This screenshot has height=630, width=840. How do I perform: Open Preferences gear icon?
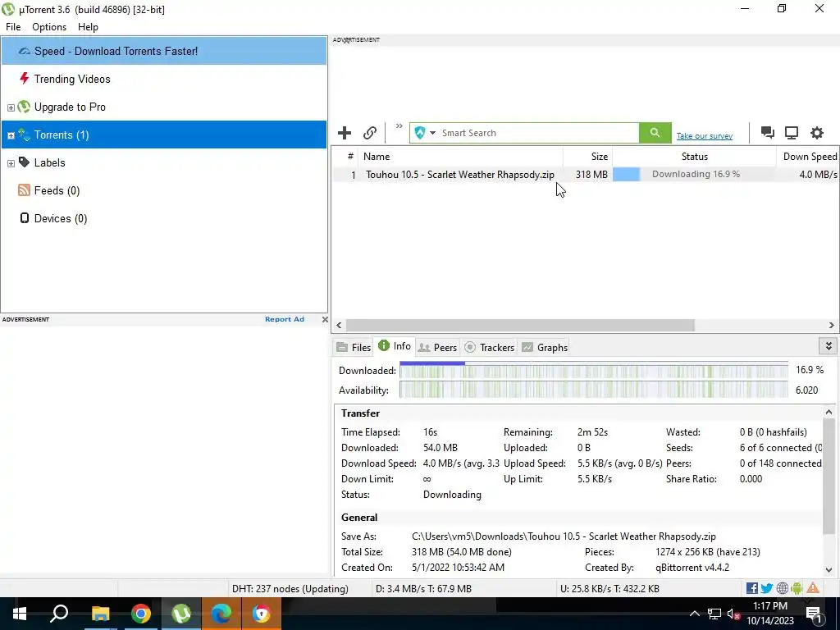816,133
